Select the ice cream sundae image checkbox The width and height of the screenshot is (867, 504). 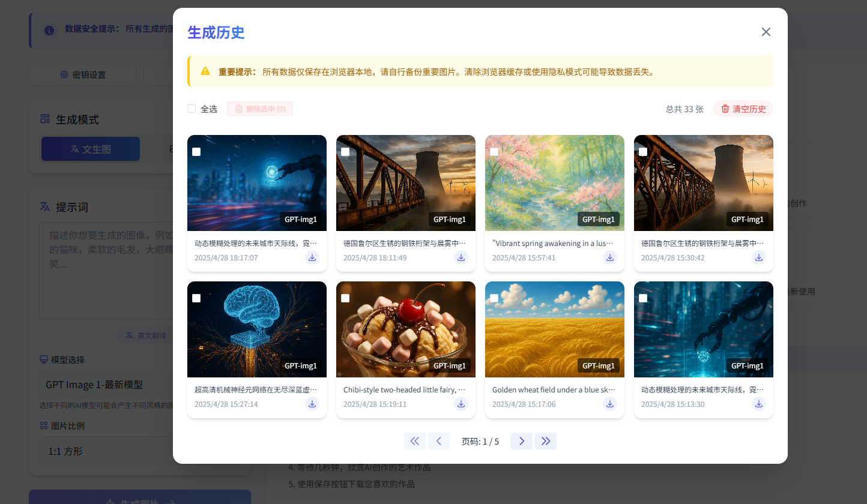click(345, 298)
